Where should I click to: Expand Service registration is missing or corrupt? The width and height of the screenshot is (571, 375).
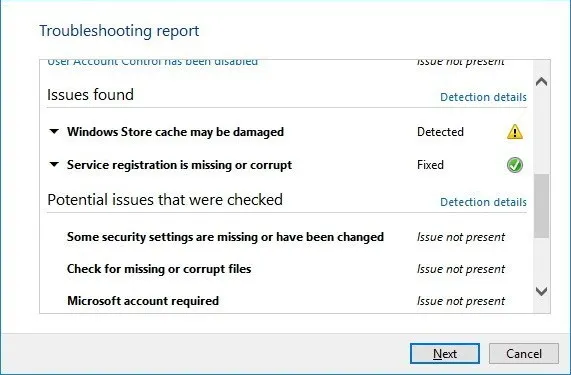tap(54, 165)
